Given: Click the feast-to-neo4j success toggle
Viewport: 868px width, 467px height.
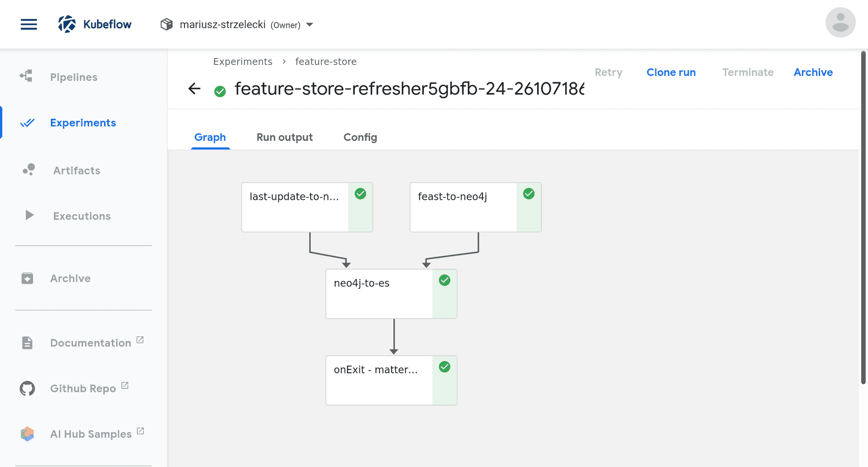Looking at the screenshot, I should [x=529, y=194].
